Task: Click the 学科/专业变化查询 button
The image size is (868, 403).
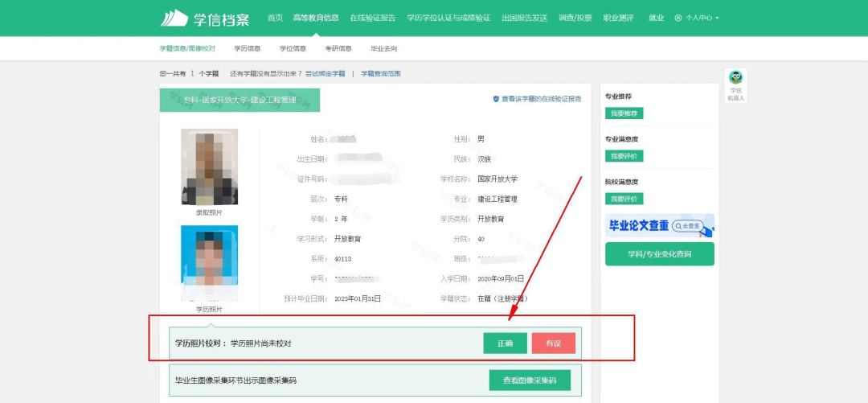Action: [660, 254]
